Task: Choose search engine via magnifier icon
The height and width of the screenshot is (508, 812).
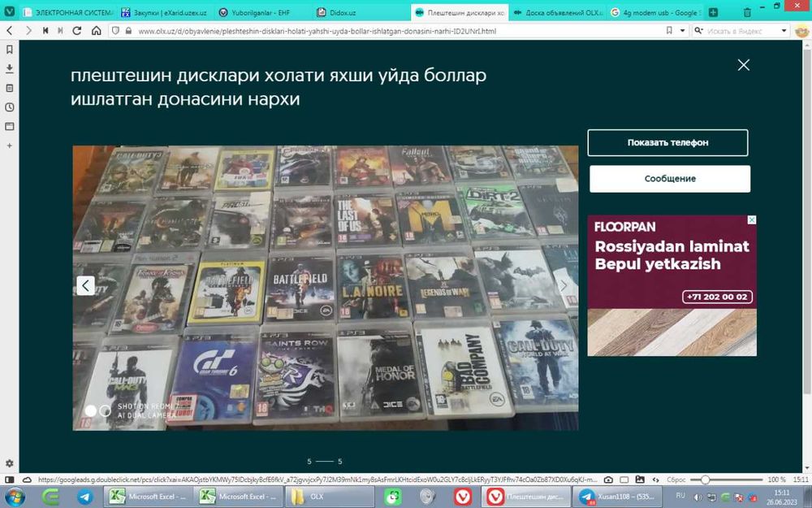Action: (698, 31)
